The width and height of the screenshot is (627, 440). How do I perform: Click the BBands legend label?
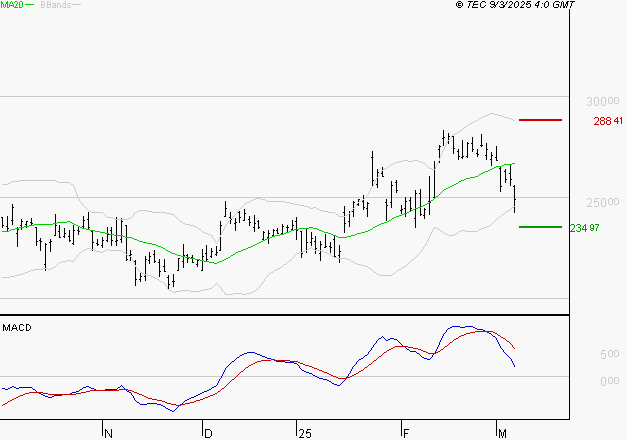pos(56,5)
